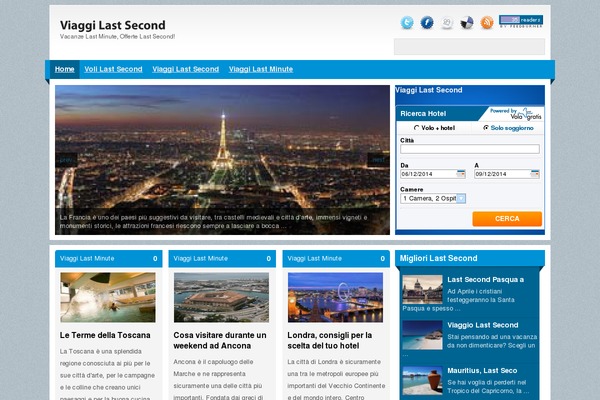Open Viaggi Last Second menu item
The image size is (600, 400).
coord(186,69)
